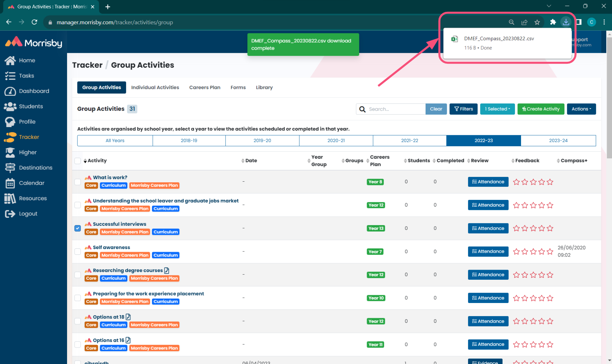612x364 pixels.
Task: Sort by the Compass+ column
Action: pyautogui.click(x=572, y=161)
